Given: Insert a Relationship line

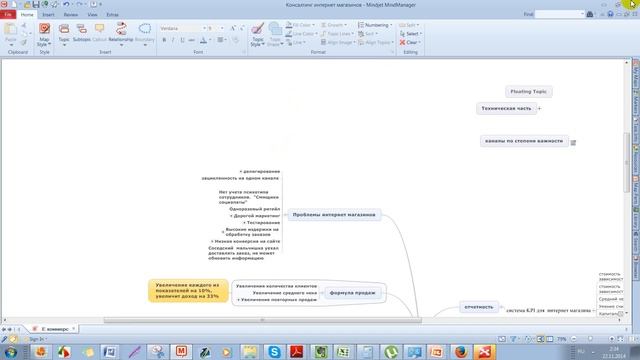Looking at the screenshot, I should (x=121, y=33).
